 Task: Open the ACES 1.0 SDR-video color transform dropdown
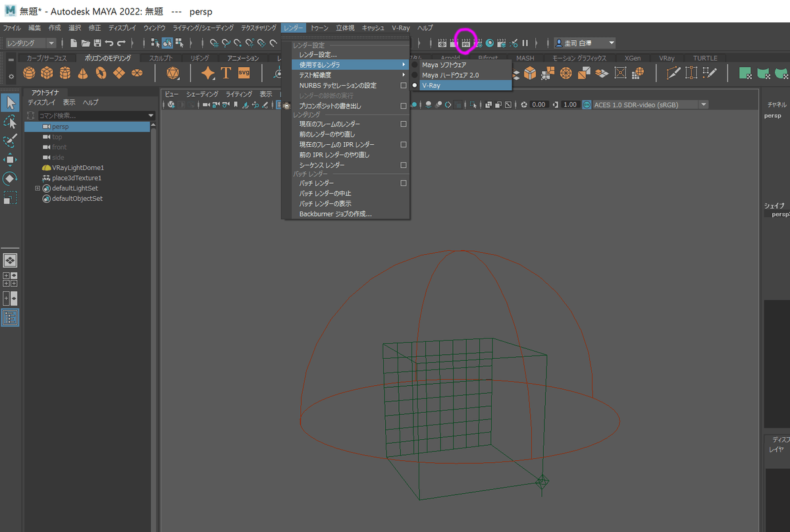[650, 104]
